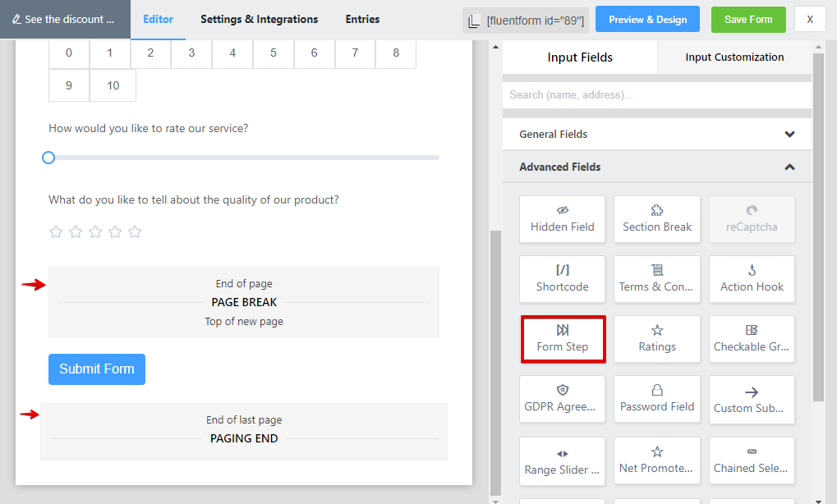Select score 7 in rating scale
Image resolution: width=837 pixels, height=504 pixels.
point(355,53)
